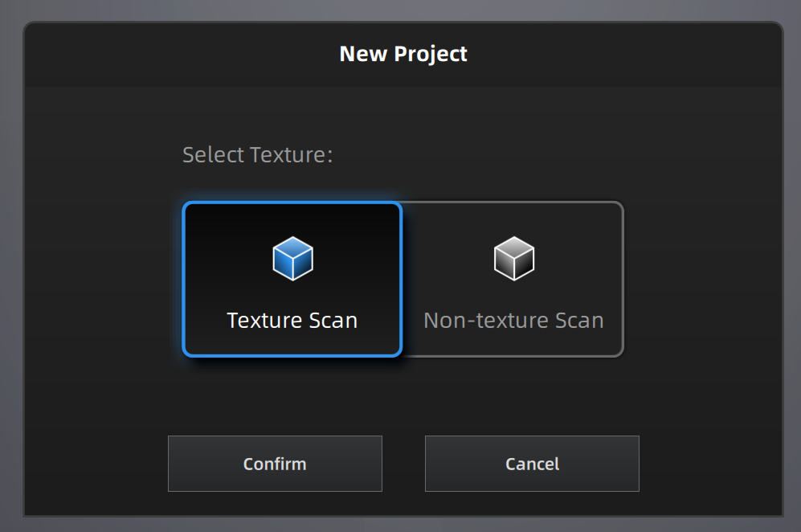This screenshot has width=801, height=532.
Task: Choose scanning without texture via gray cube
Action: [513, 259]
